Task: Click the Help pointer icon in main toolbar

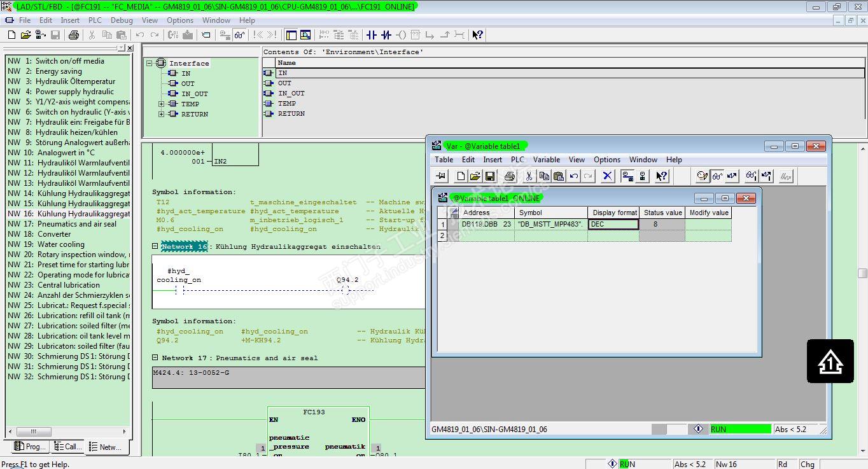Action: pyautogui.click(x=477, y=35)
